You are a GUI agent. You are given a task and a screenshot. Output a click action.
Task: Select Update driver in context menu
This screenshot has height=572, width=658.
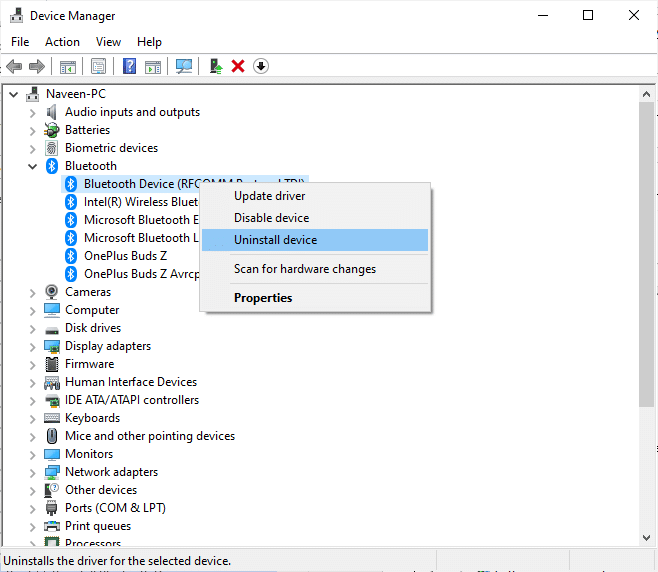click(269, 196)
